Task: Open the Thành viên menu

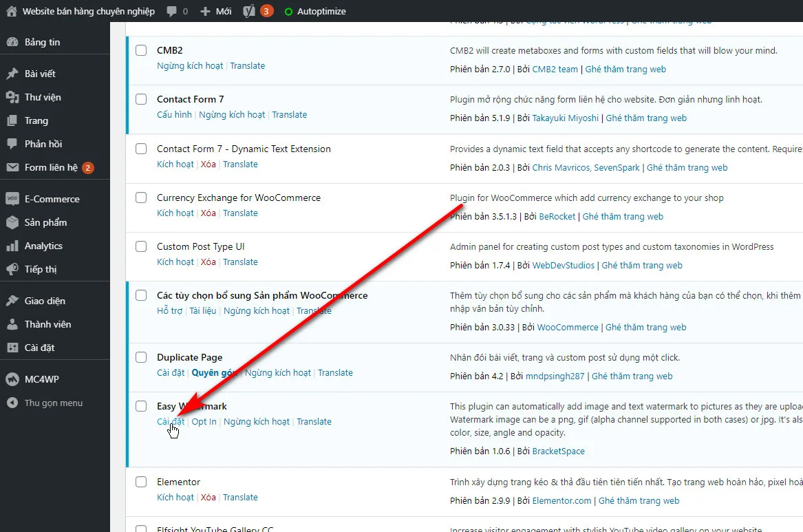Action: click(47, 324)
